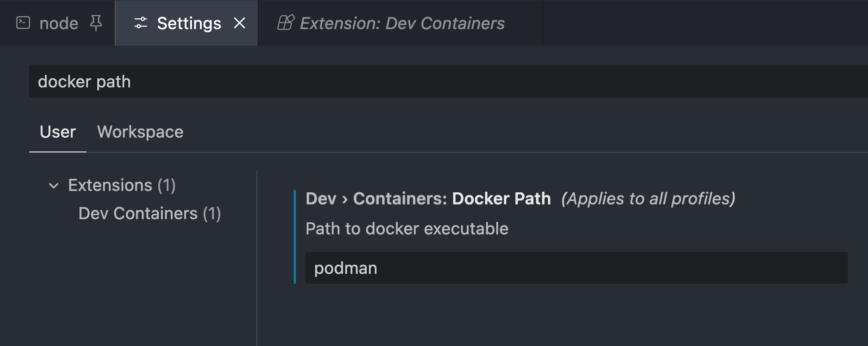This screenshot has height=346, width=868.
Task: Click the "Path to docker executable" description
Action: coord(407,229)
